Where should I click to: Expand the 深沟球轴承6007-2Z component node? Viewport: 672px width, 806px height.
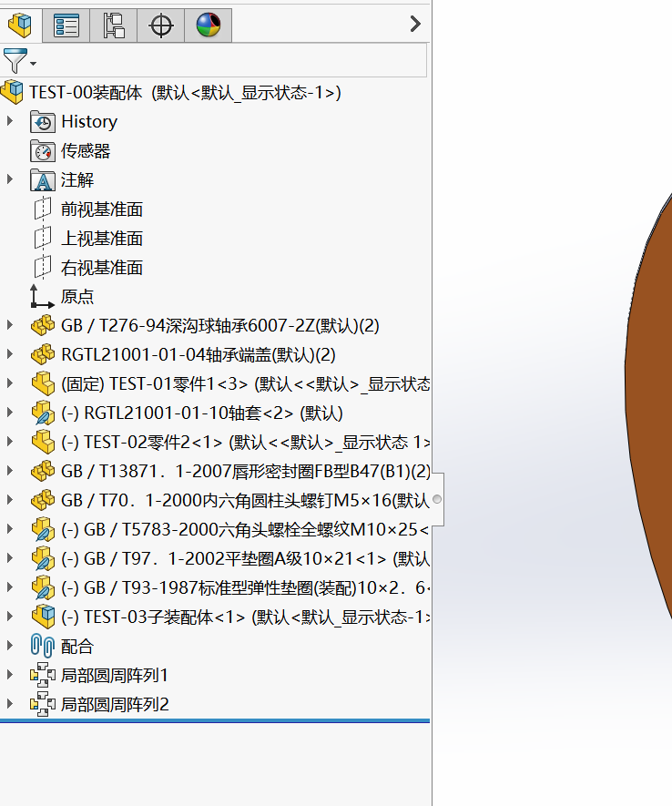[10, 325]
